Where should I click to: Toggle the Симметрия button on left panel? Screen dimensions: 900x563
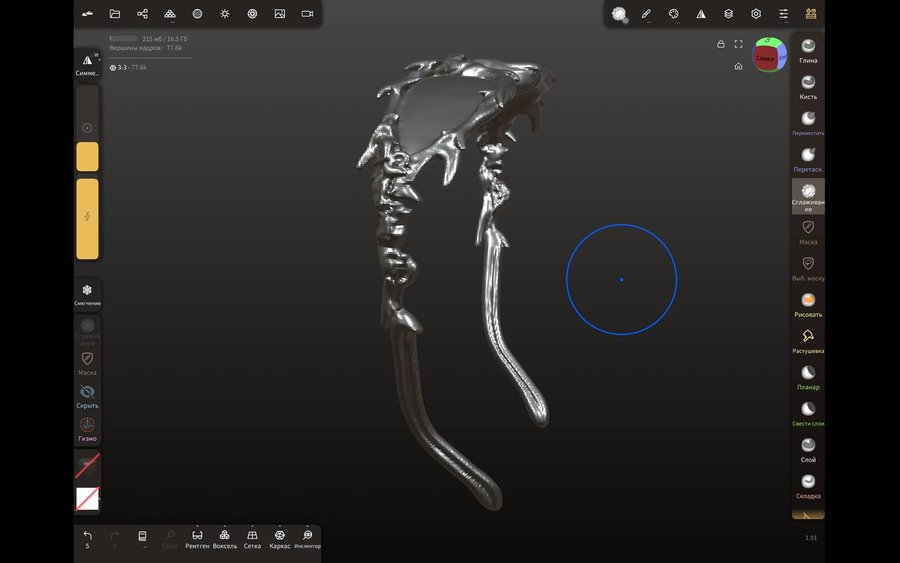coord(87,64)
